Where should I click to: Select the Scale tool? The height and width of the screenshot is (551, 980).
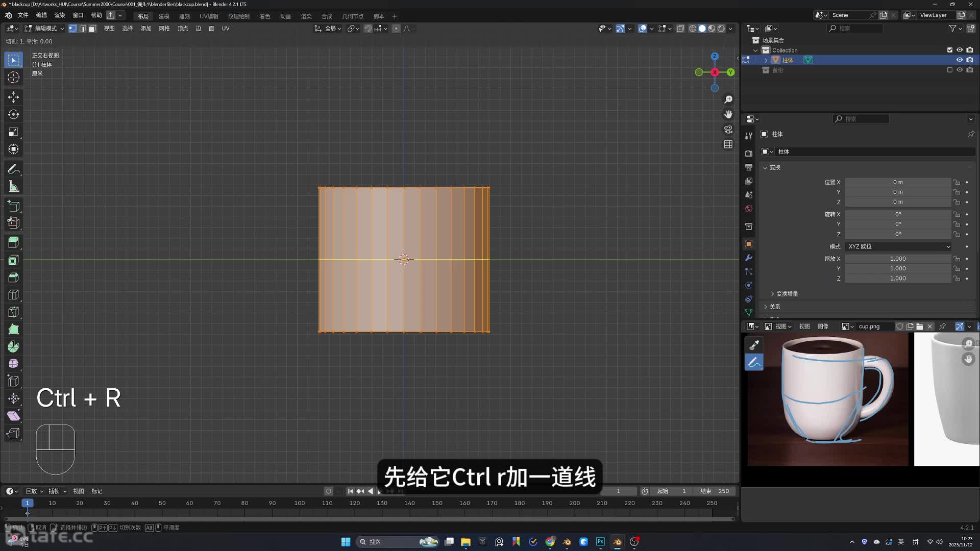14,132
